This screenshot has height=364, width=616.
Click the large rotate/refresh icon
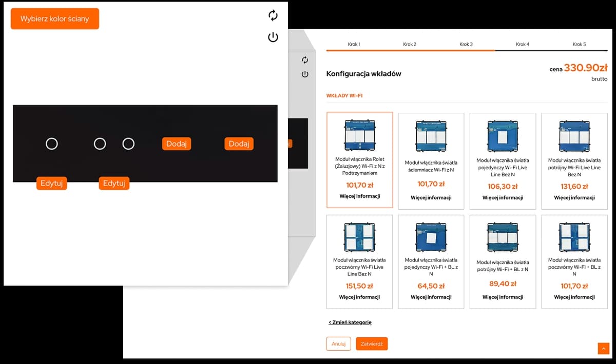pos(273,15)
